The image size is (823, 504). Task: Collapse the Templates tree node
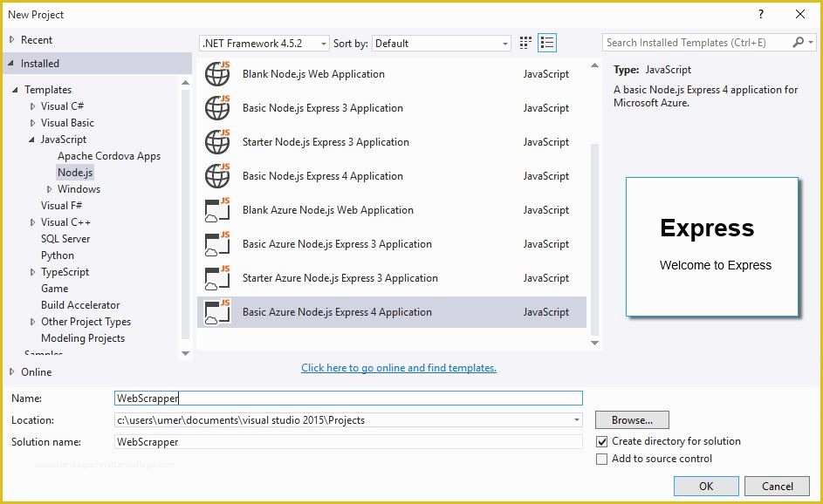tap(15, 90)
